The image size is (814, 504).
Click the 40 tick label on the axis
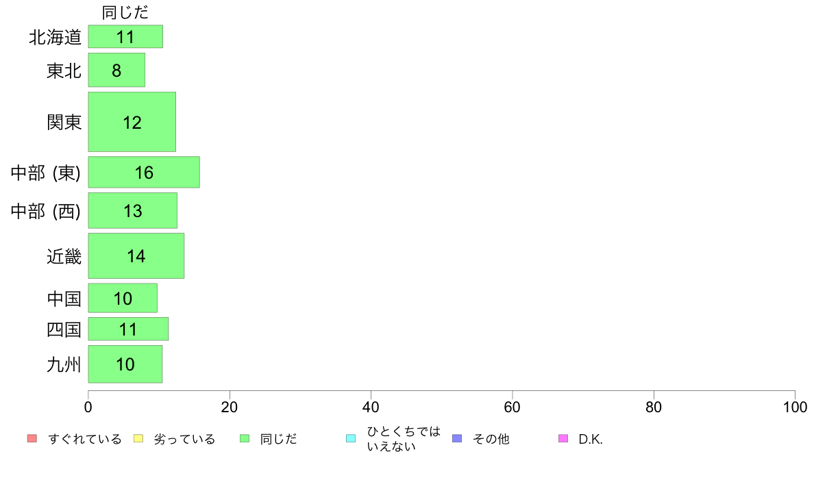[x=371, y=407]
